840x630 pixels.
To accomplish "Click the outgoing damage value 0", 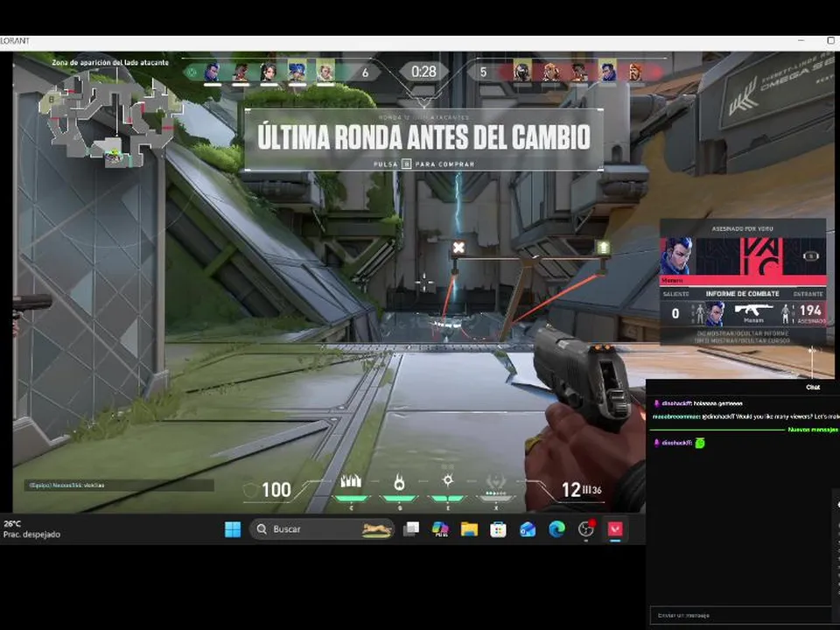I will coord(675,313).
